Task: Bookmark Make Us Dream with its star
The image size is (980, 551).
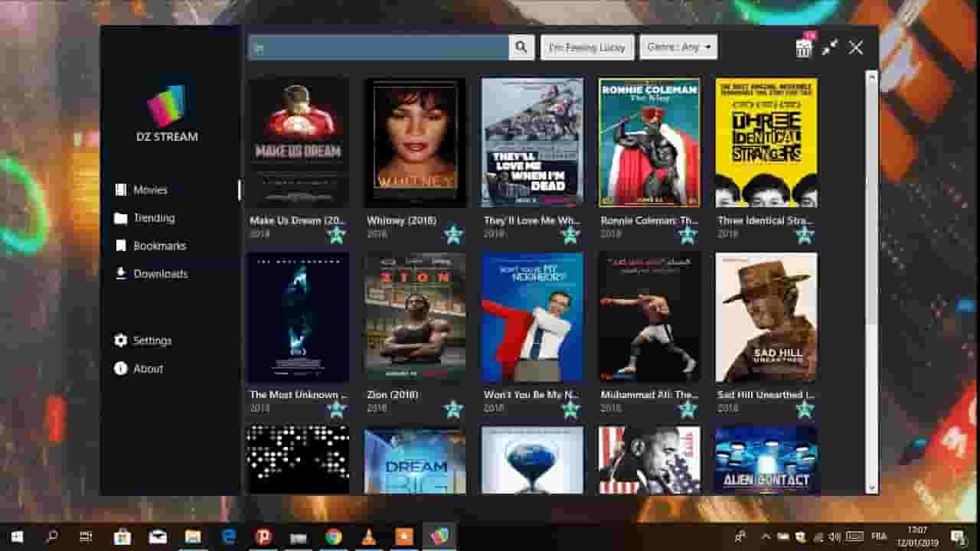Action: click(x=337, y=234)
